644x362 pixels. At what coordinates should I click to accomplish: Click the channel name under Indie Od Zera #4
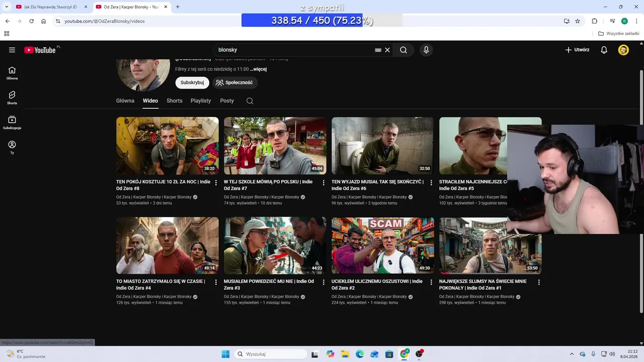click(154, 297)
